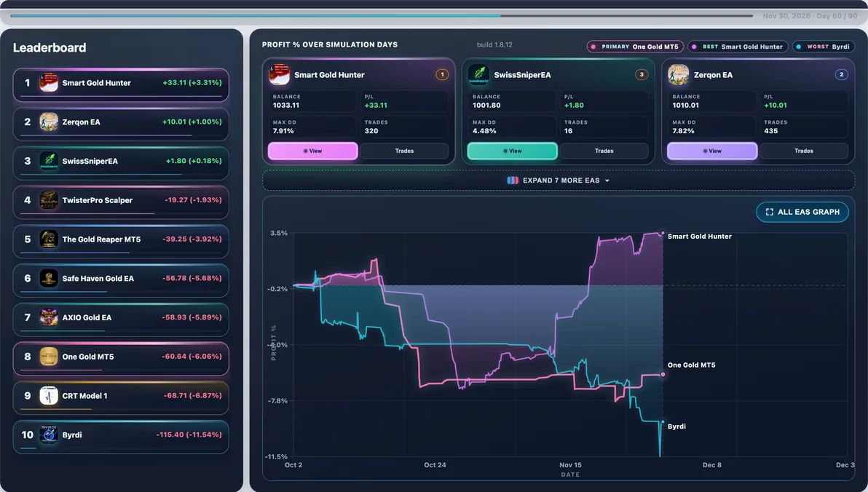The width and height of the screenshot is (868, 492).
Task: Click the Worst Byrdi legend pill
Action: 824,47
